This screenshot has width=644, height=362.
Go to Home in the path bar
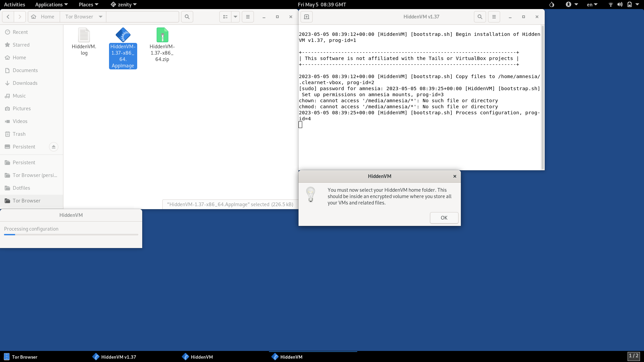coord(44,17)
